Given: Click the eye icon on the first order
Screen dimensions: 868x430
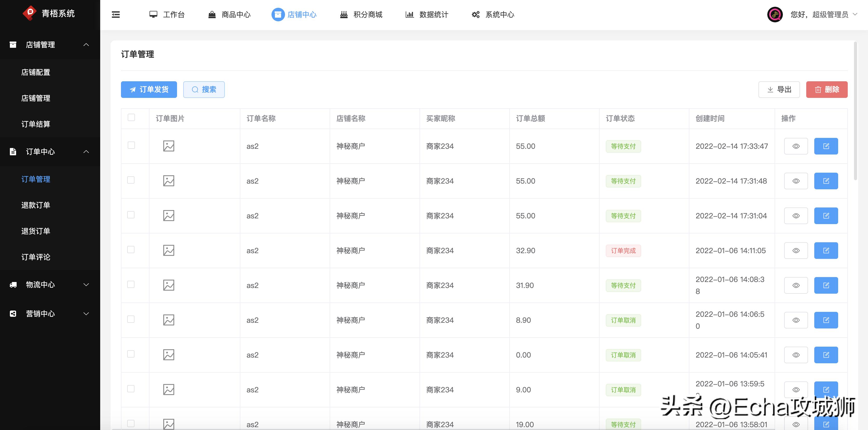Looking at the screenshot, I should point(796,146).
